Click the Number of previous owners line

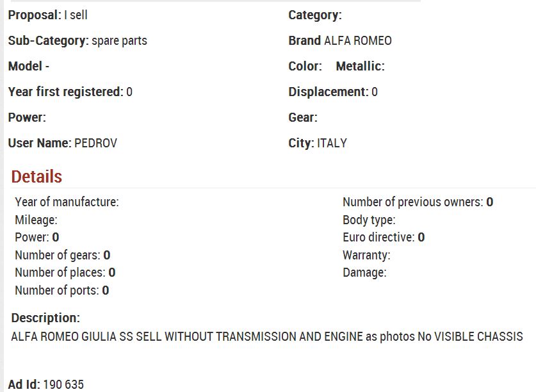click(x=418, y=202)
